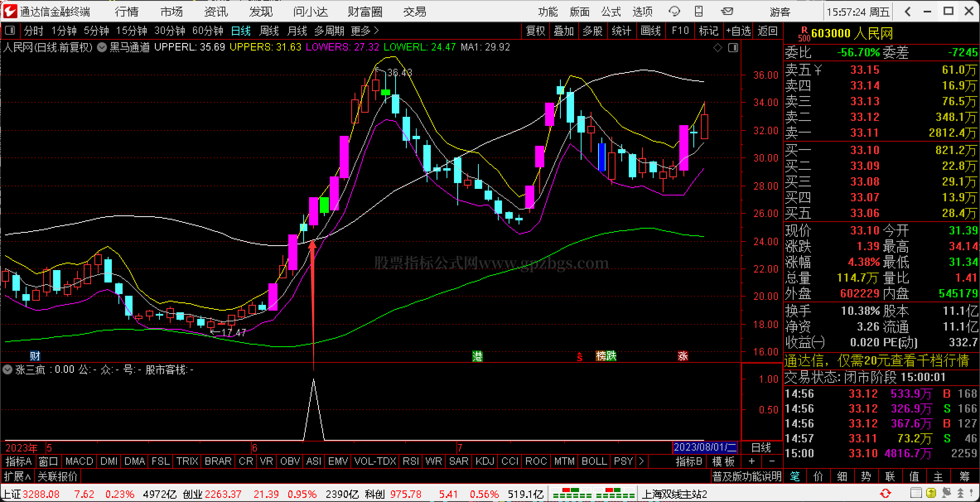Click the yellow coin icon in status bar
The width and height of the screenshot is (980, 502).
click(x=931, y=493)
